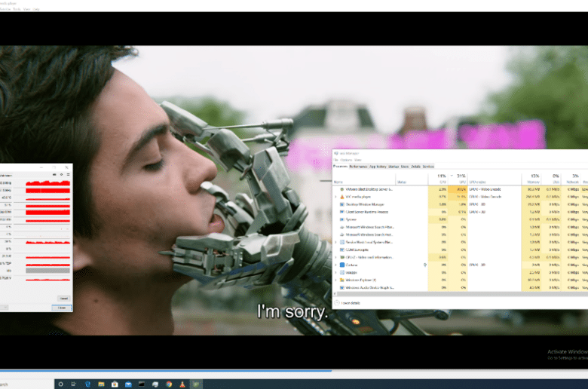Switch to the Performance tab in Task Manager
The height and width of the screenshot is (389, 588).
click(358, 167)
